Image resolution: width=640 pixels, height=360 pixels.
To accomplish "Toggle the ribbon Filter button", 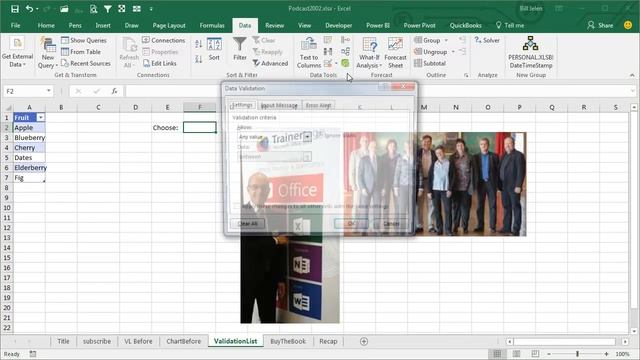I will (240, 49).
